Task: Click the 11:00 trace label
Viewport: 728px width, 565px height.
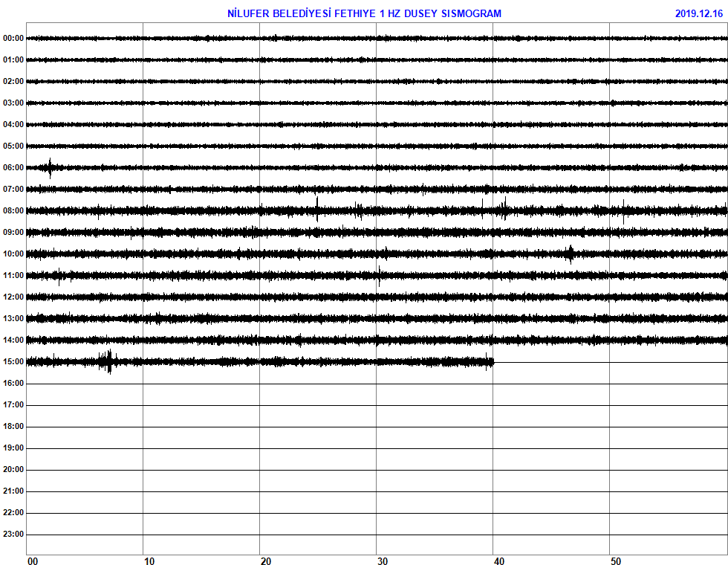Action: coord(13,276)
